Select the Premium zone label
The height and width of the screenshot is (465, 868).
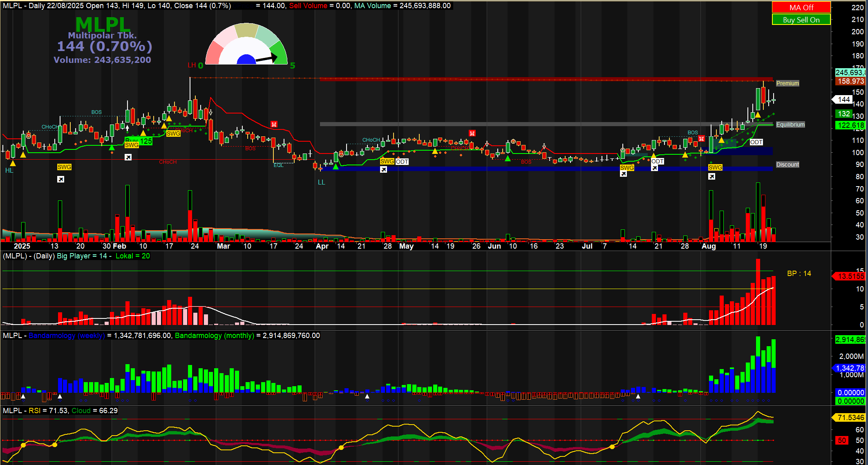coord(787,83)
